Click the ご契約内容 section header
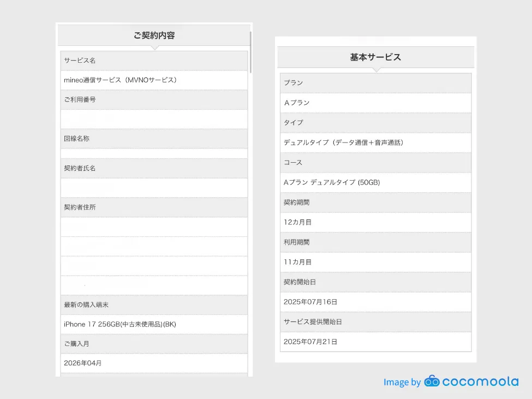 154,35
